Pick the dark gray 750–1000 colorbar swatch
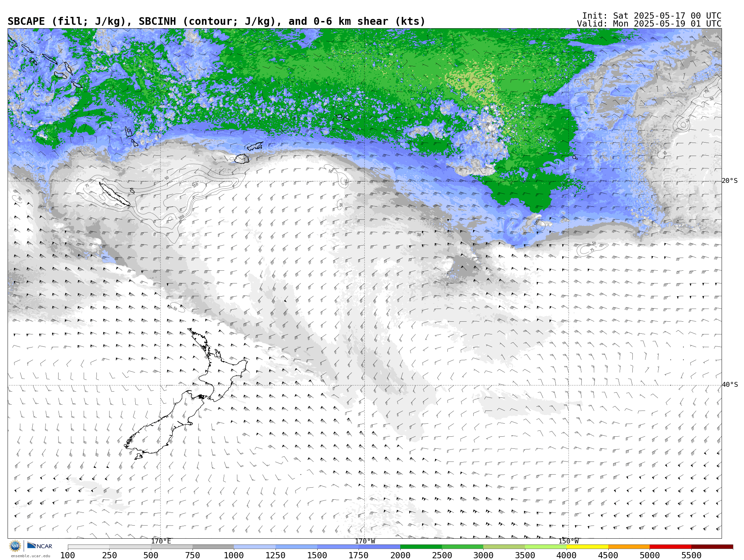This screenshot has width=744, height=560. (x=213, y=547)
